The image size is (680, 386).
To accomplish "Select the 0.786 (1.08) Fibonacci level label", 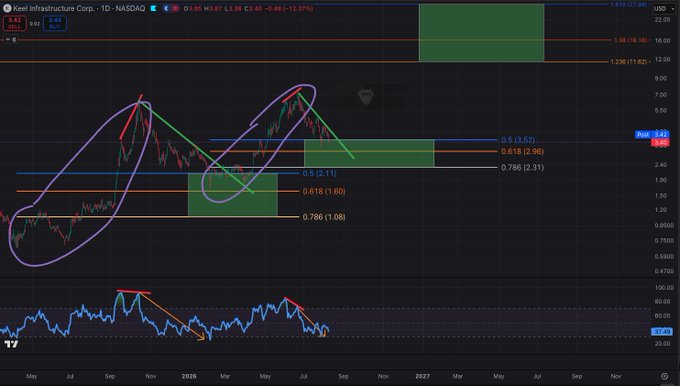I will 324,217.
